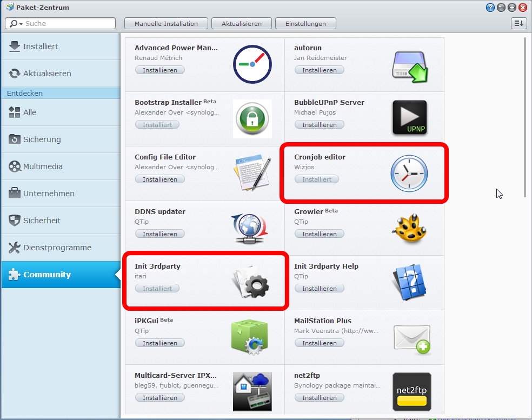
Task: Click author name Wizjos
Action: click(304, 167)
